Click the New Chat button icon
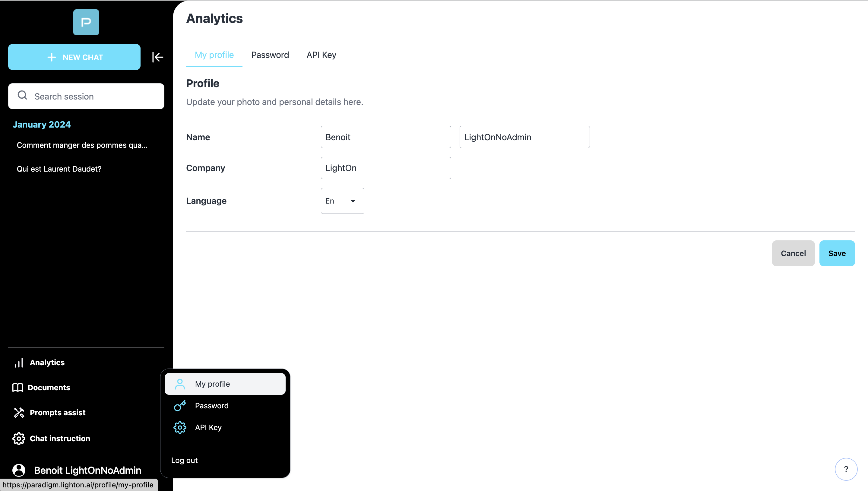This screenshot has height=491, width=868. click(52, 57)
